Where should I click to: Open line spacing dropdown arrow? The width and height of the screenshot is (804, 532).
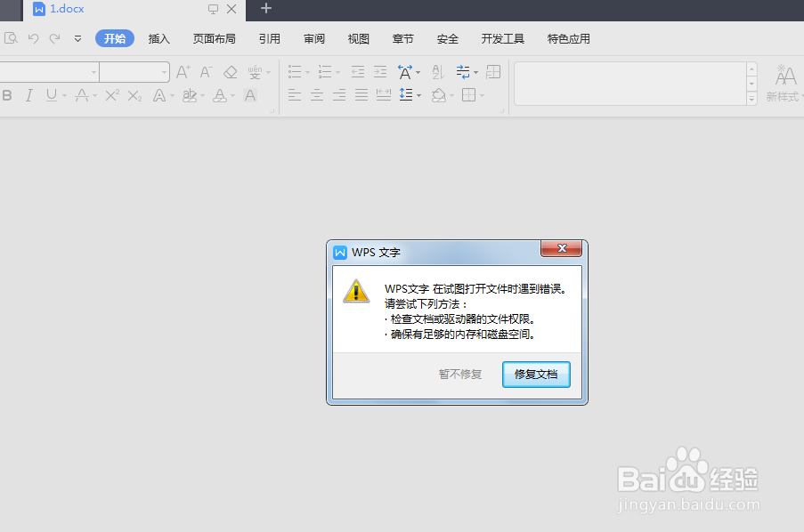(419, 96)
